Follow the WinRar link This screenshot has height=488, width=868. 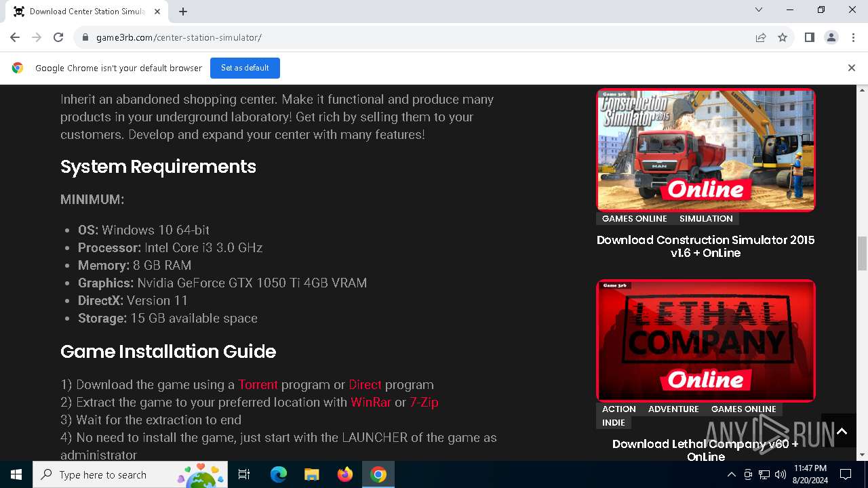(x=371, y=402)
